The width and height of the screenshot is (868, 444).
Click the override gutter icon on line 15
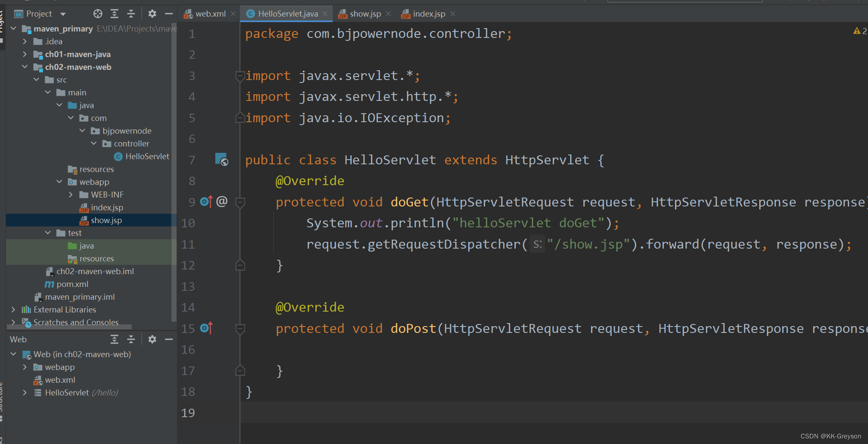[x=206, y=328]
